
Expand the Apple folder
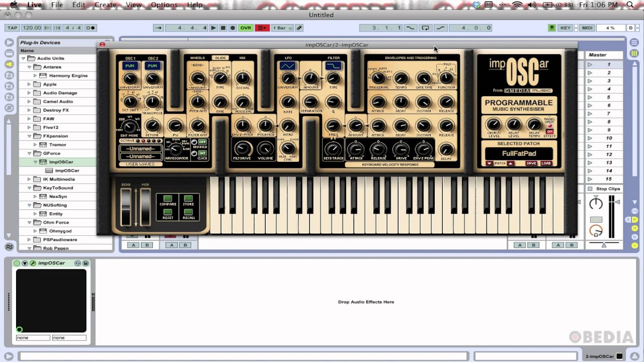[29, 84]
